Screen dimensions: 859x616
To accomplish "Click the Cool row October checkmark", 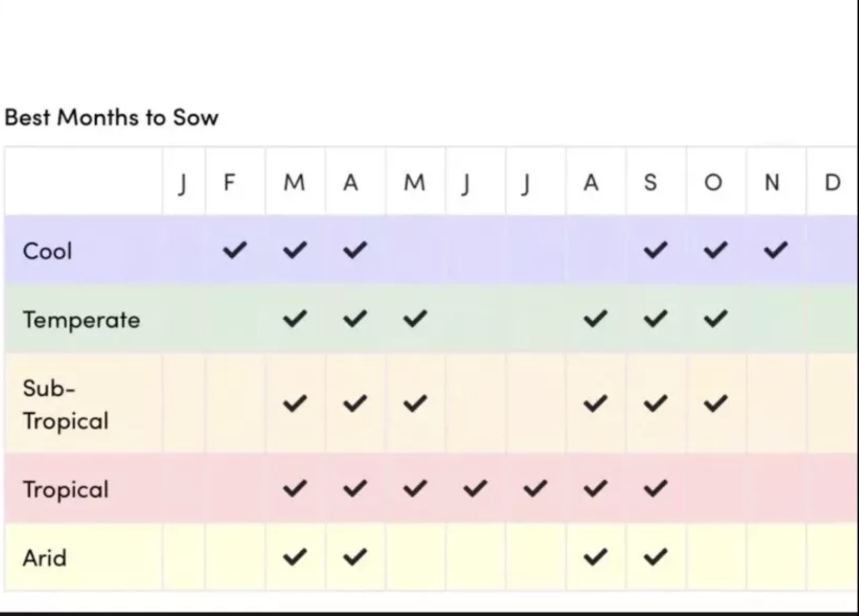I will click(x=716, y=250).
